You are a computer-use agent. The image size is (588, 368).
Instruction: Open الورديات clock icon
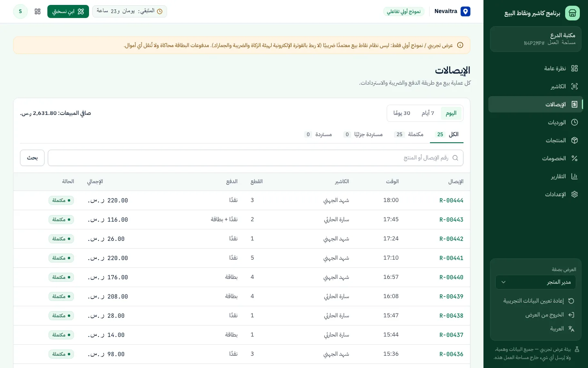point(575,122)
